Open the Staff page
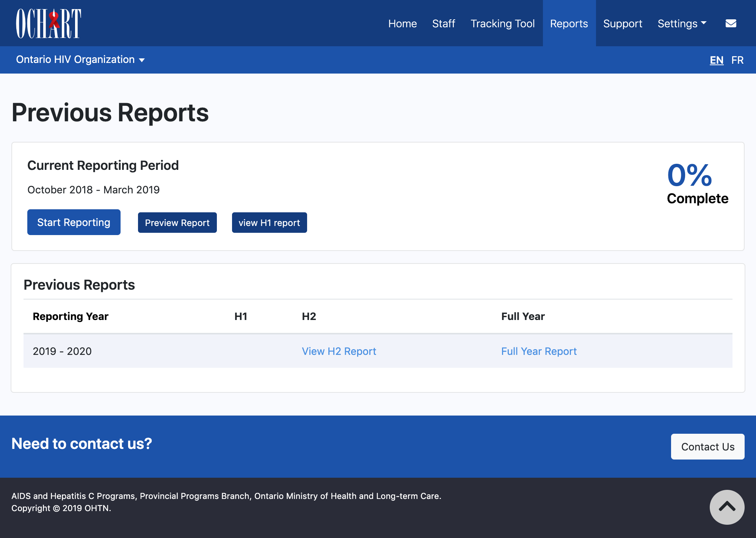The image size is (756, 538). pos(444,23)
